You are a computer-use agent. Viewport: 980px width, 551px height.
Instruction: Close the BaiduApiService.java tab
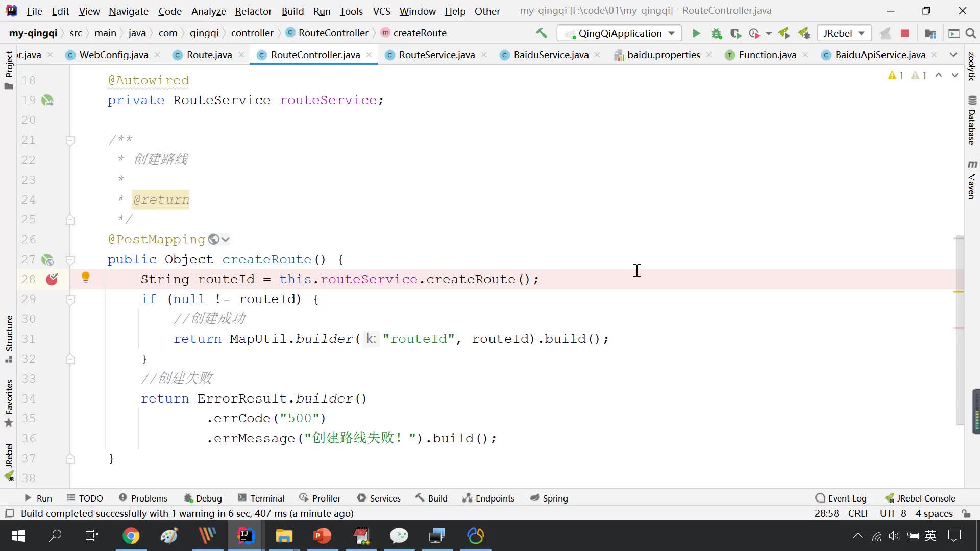[x=934, y=55]
